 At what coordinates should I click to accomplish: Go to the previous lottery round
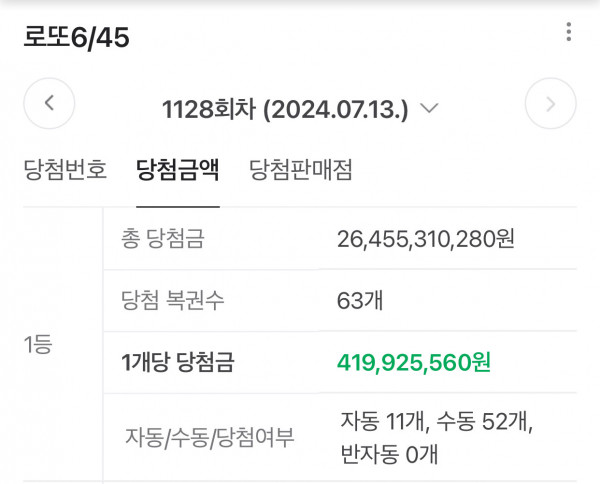point(49,103)
